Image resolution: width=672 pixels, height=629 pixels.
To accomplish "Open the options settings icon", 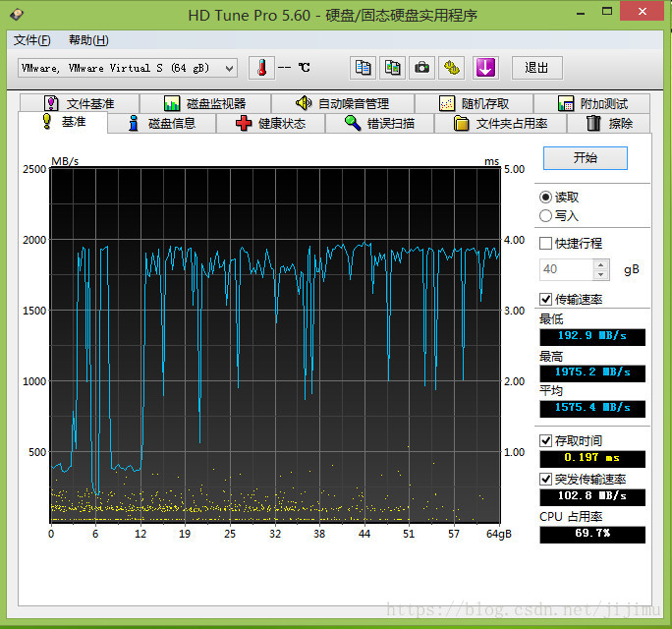I will click(x=452, y=68).
